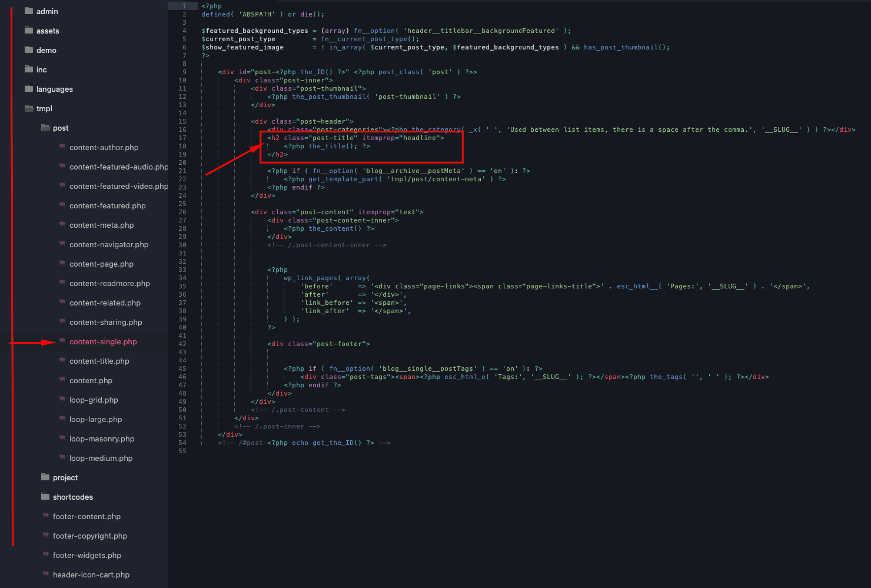This screenshot has height=588, width=871.
Task: Click line number 1 in gutter
Action: [x=184, y=6]
